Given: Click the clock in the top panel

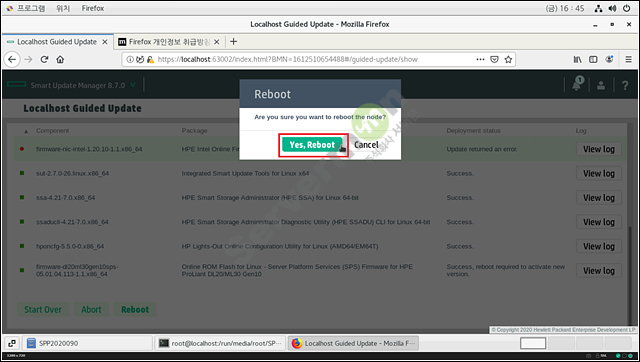Looking at the screenshot, I should pyautogui.click(x=565, y=8).
